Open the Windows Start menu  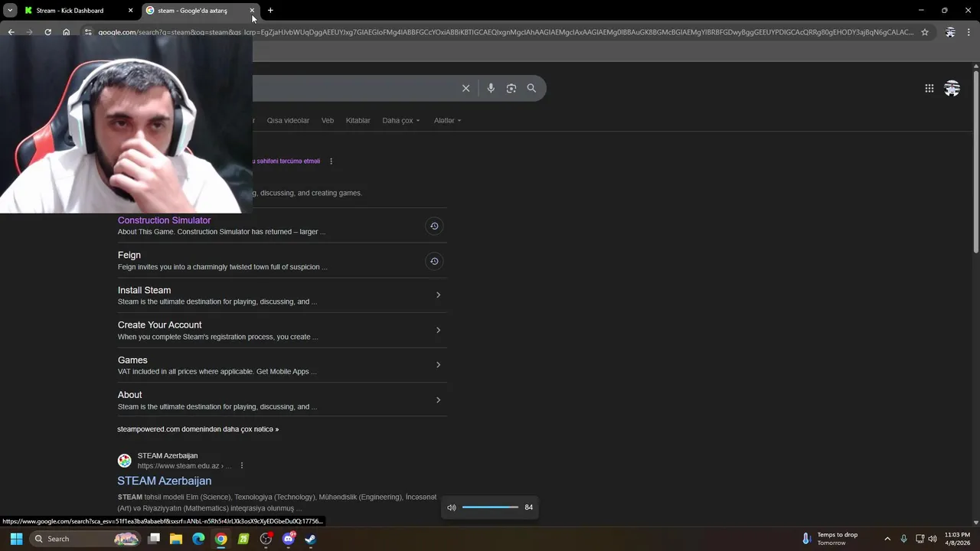pos(16,539)
